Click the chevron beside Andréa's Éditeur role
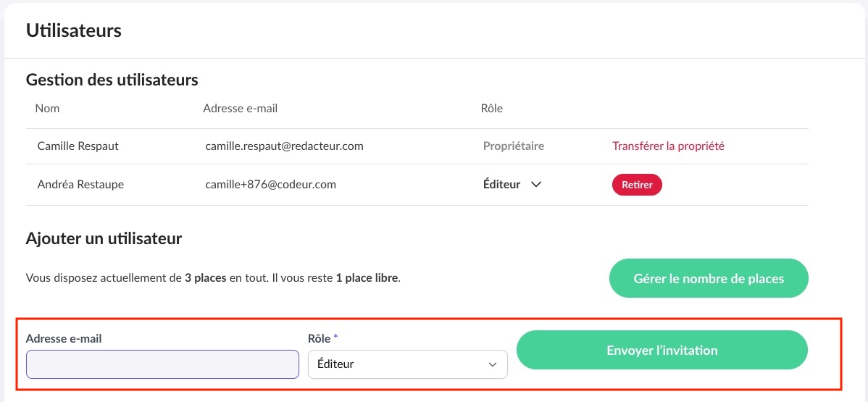868x402 pixels. [x=535, y=185]
